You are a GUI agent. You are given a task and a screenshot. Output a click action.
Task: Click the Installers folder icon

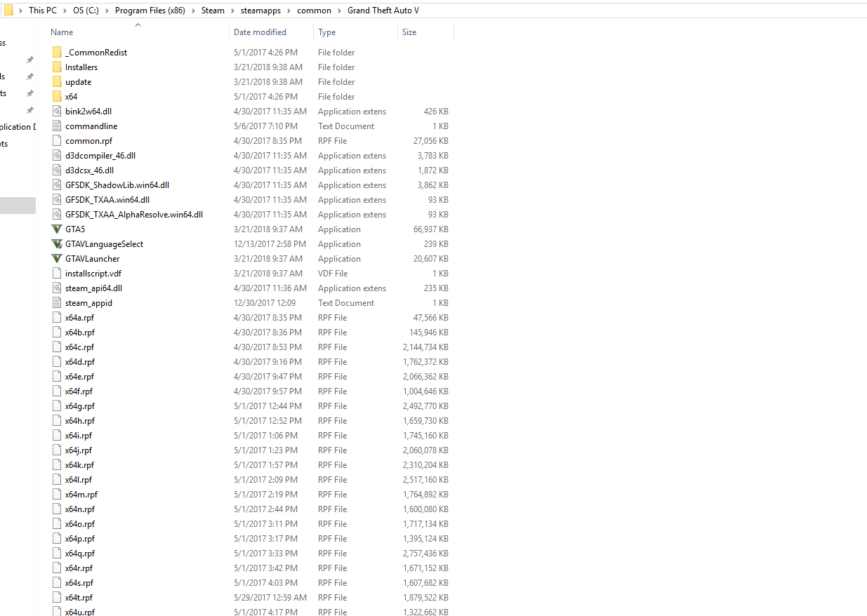pos(57,67)
